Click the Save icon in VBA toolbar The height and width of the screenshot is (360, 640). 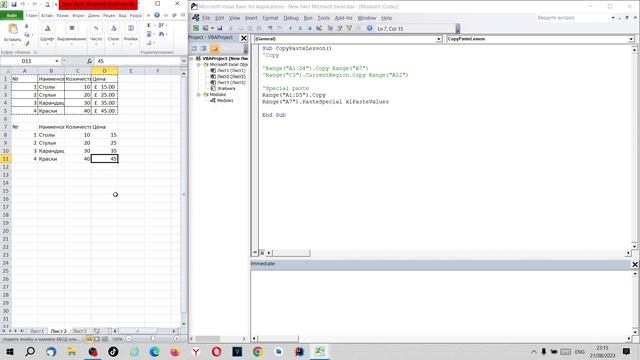(x=220, y=28)
